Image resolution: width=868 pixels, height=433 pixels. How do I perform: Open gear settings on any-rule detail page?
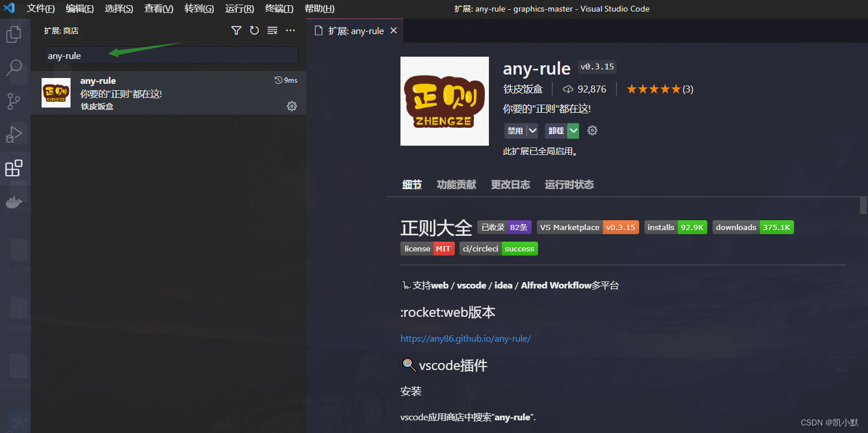coord(592,131)
